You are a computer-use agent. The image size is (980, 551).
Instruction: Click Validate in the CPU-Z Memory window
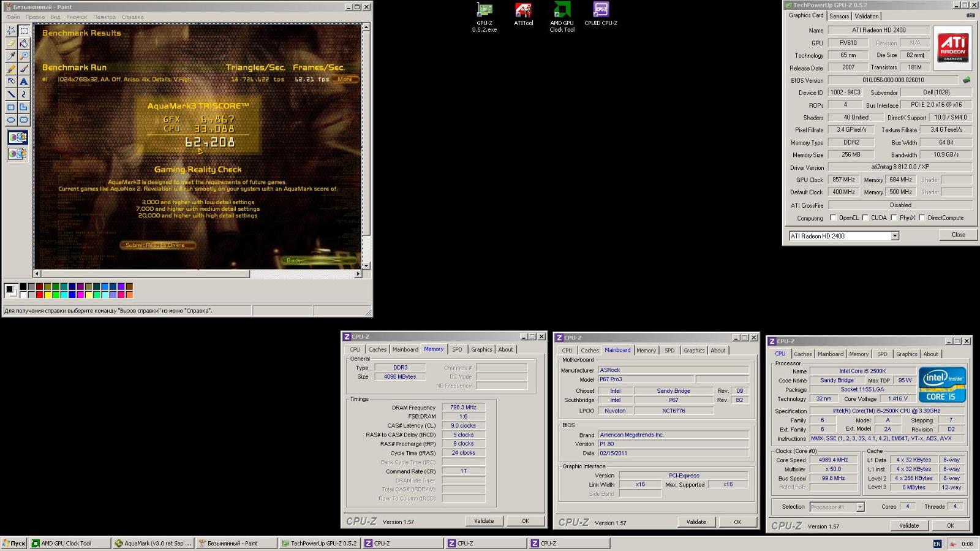[484, 521]
